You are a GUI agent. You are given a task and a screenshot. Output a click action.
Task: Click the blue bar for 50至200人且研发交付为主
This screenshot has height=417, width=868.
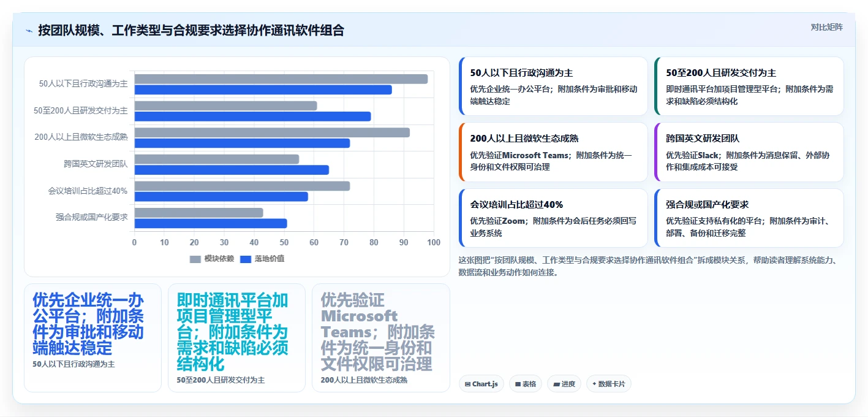253,117
